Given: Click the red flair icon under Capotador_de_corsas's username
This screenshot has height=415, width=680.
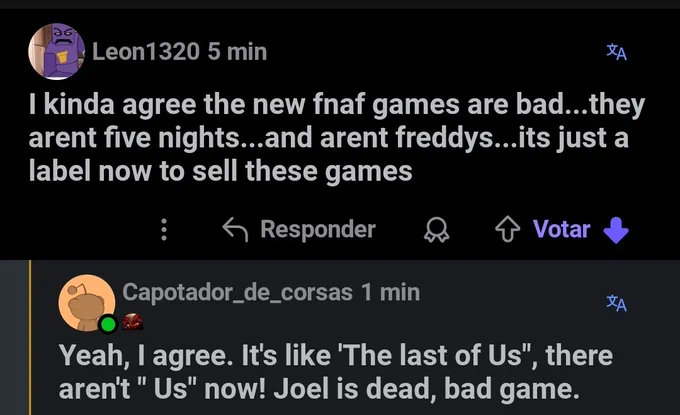Looking at the screenshot, I should click(x=132, y=322).
